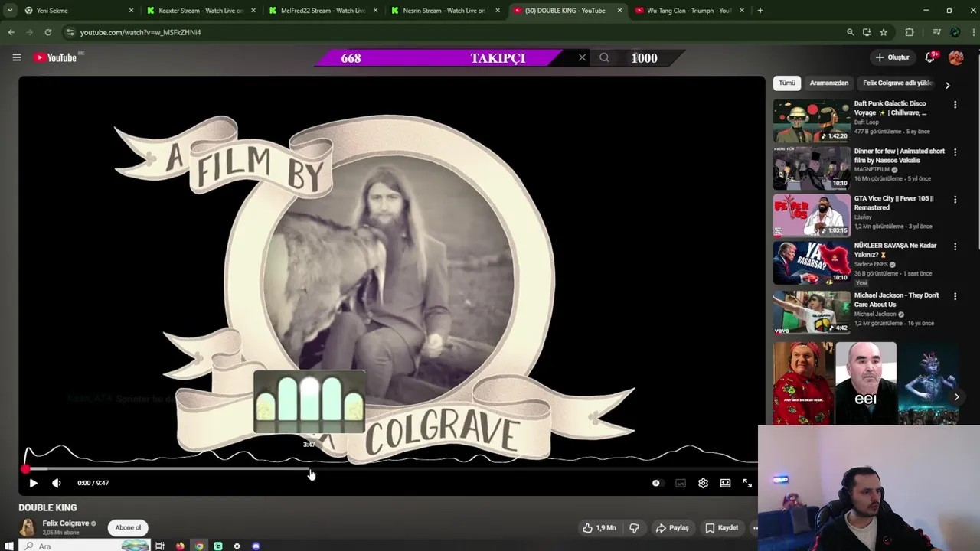
Task: Switch to the Wu-Tang Clan Triumph tab
Action: point(689,11)
